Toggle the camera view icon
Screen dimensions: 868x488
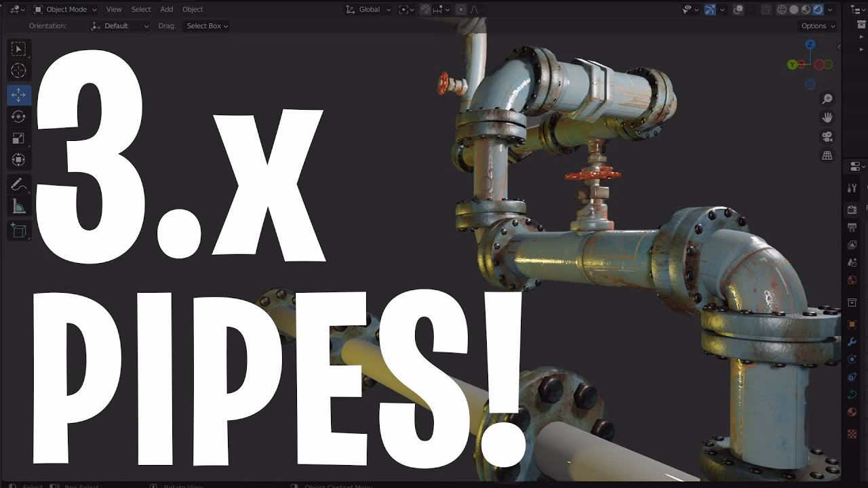pyautogui.click(x=827, y=136)
